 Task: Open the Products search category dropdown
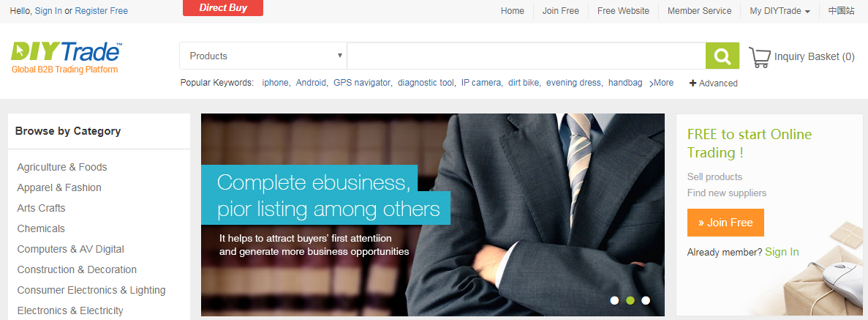pyautogui.click(x=263, y=56)
